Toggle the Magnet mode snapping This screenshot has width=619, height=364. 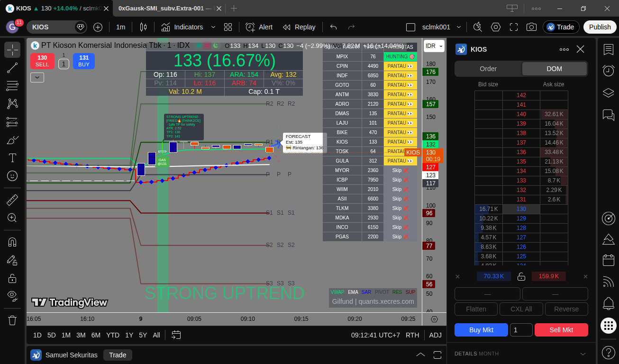pyautogui.click(x=12, y=242)
